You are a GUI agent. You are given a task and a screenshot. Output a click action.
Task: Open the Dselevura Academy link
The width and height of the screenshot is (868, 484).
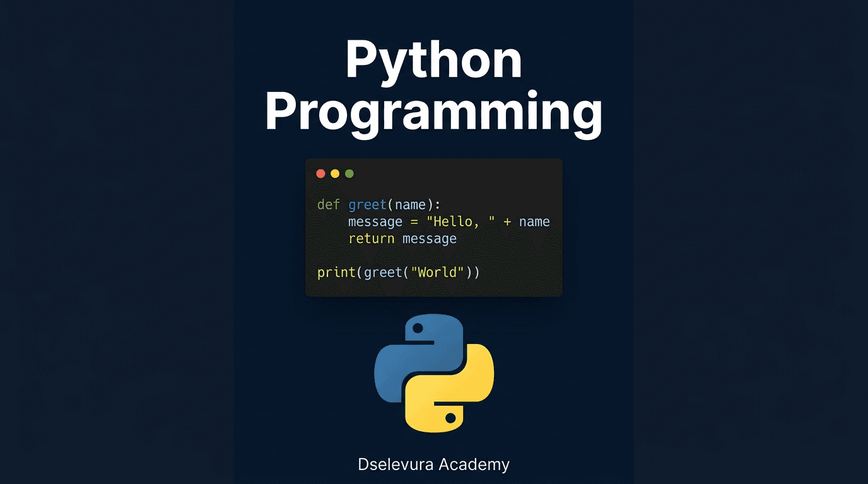(433, 464)
